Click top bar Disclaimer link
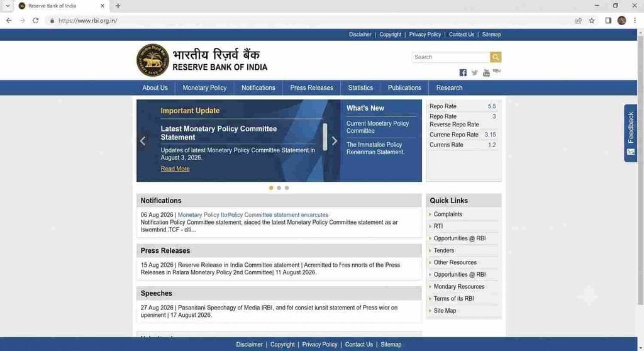 [x=360, y=35]
